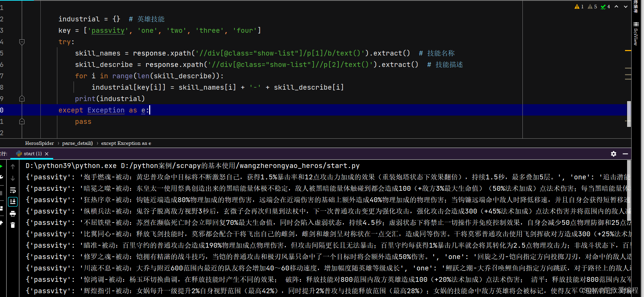Click the output line starting '辉煌指引'
Viewport: 644px width, 297px height.
coord(328,291)
